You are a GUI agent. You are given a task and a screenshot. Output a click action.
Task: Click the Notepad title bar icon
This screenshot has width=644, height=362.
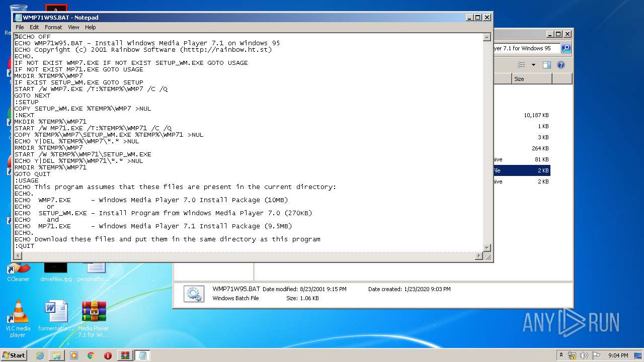18,18
